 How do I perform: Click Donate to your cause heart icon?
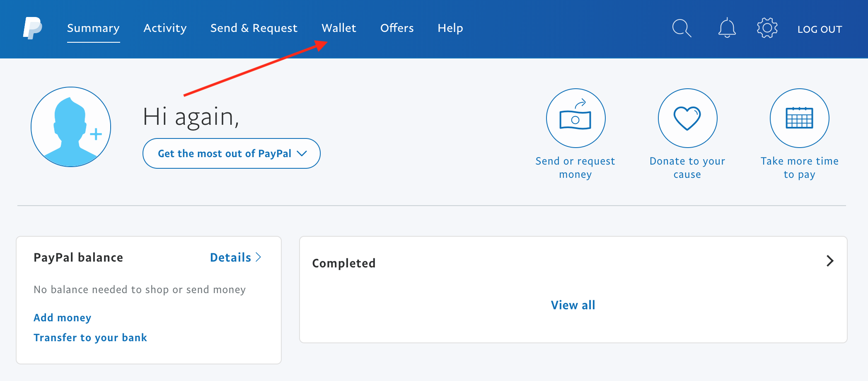[x=687, y=118]
